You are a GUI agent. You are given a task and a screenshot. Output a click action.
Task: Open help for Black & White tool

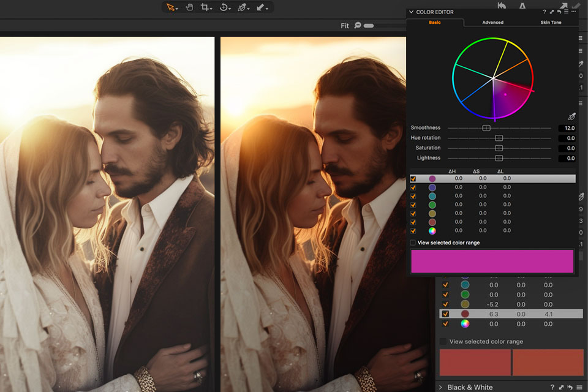point(552,387)
